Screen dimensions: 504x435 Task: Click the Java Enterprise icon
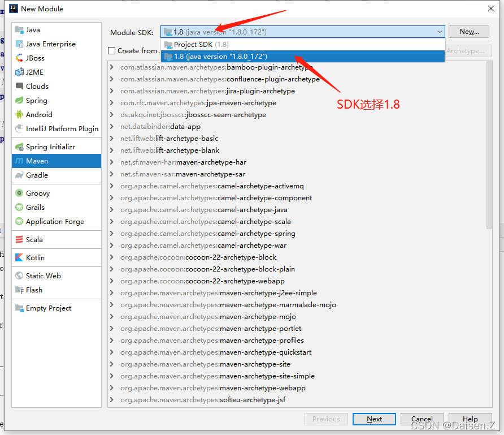pyautogui.click(x=19, y=44)
